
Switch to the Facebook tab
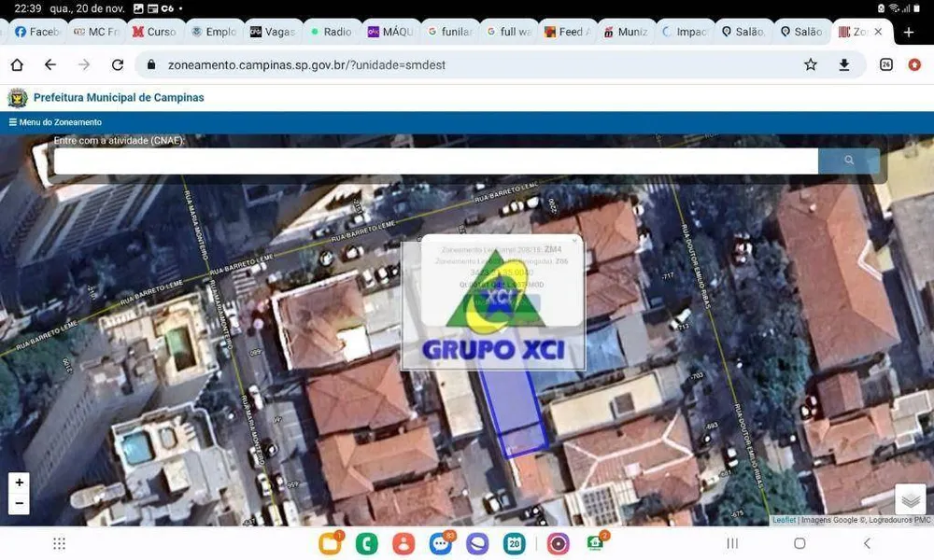tap(36, 32)
